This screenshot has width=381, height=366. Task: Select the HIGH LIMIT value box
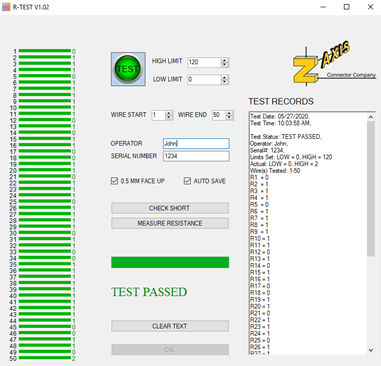coord(204,62)
